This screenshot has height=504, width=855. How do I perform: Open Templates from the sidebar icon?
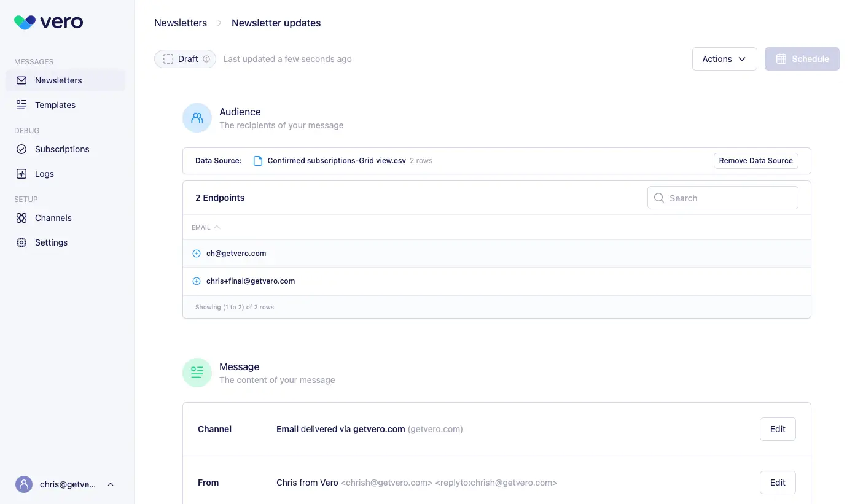[21, 105]
